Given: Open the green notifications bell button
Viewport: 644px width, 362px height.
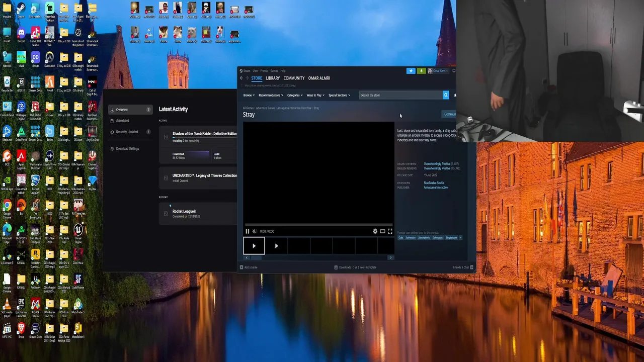Looking at the screenshot, I should pos(421,71).
